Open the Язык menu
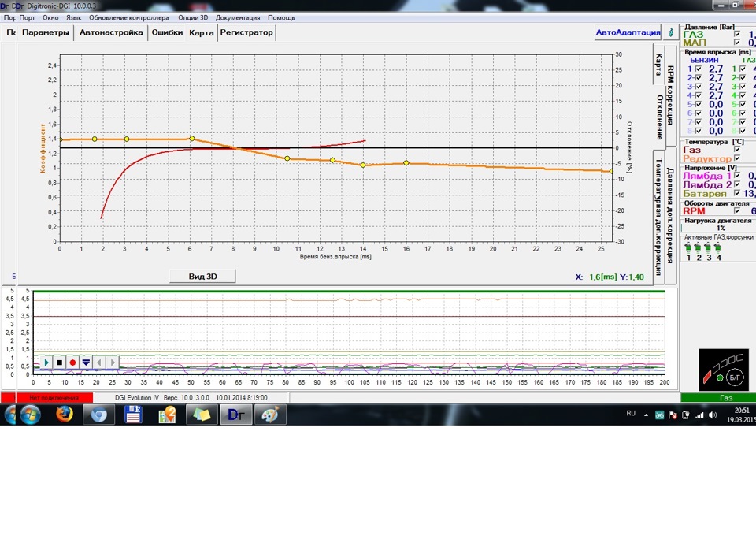This screenshot has height=554, width=756. point(74,17)
